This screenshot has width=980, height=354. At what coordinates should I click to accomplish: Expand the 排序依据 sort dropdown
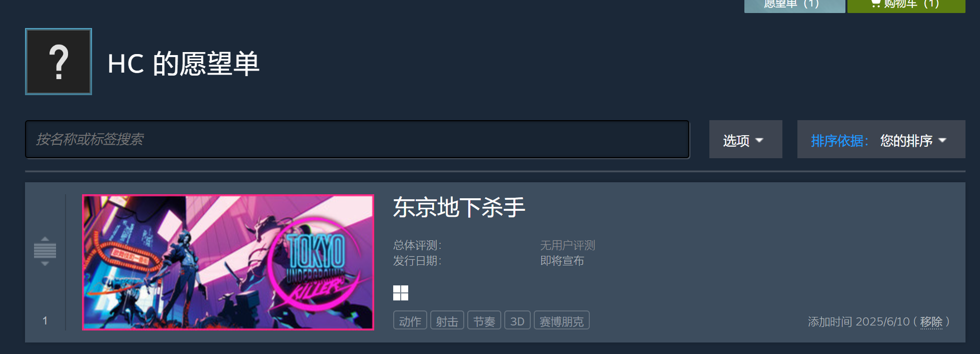[x=881, y=140]
